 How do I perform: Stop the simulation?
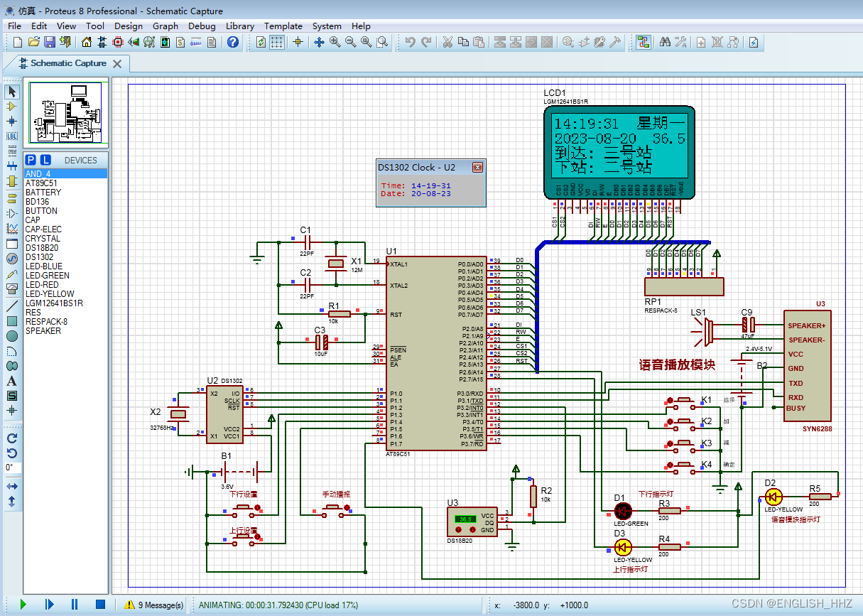click(100, 605)
